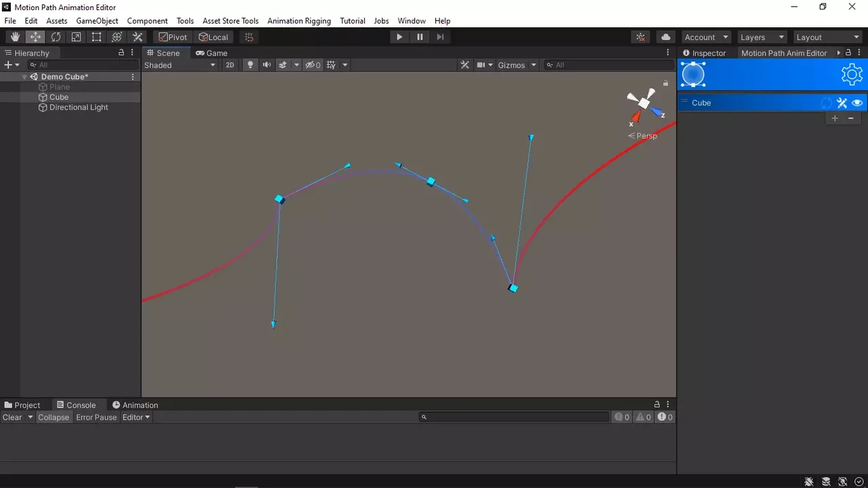Switch to the Game tab
868x488 pixels.
click(212, 53)
